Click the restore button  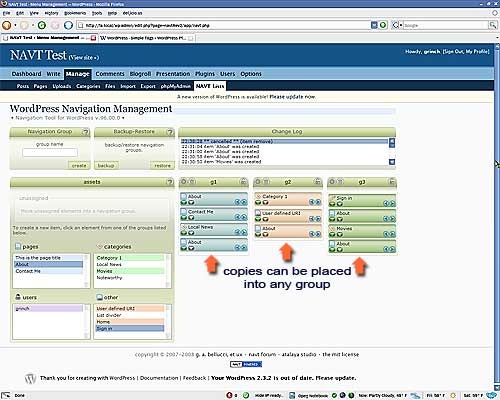(x=162, y=165)
